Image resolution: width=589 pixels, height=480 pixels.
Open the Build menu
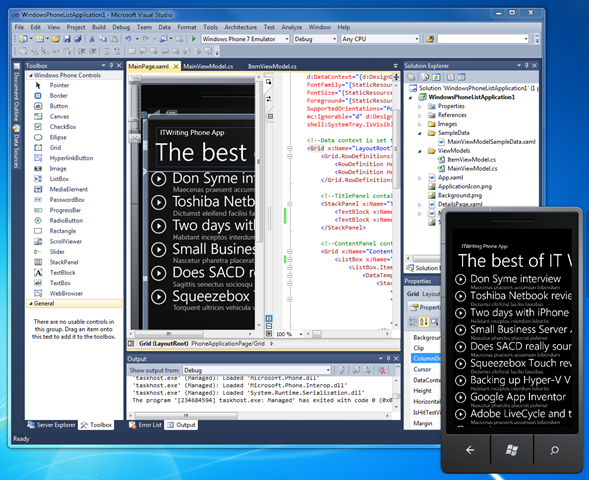(99, 27)
